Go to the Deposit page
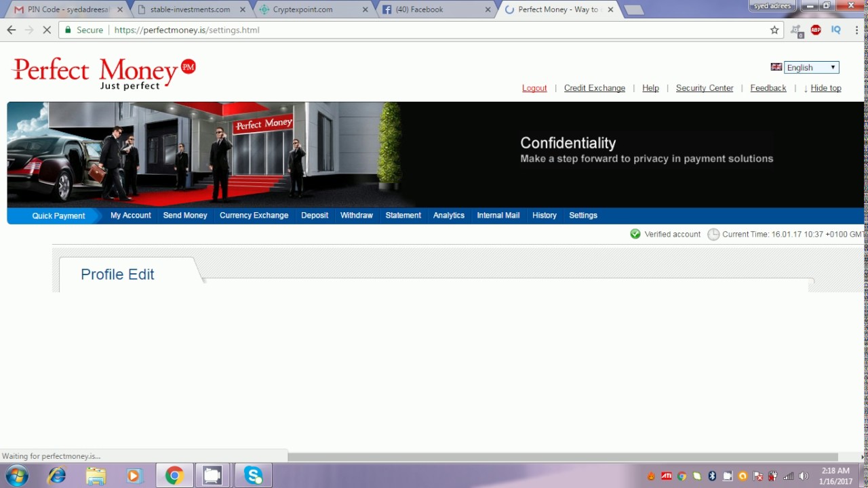This screenshot has height=488, width=868. tap(315, 216)
